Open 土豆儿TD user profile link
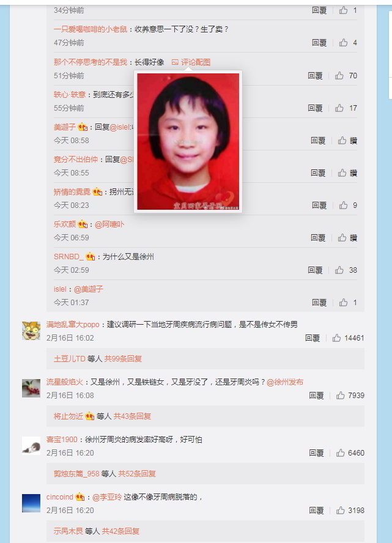This screenshot has height=543, width=392. coord(69,359)
